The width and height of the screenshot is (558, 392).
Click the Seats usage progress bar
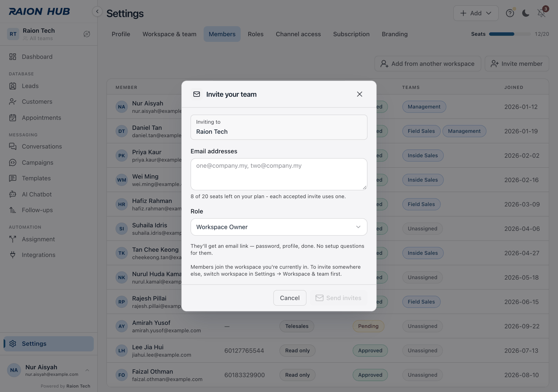pyautogui.click(x=510, y=34)
